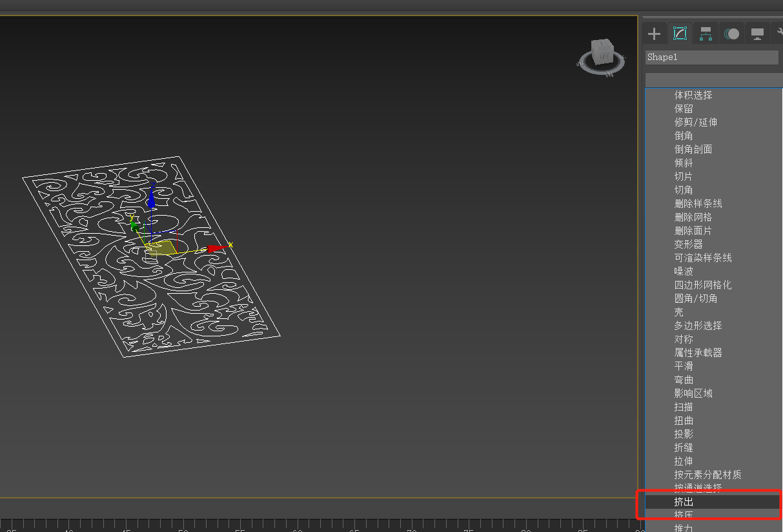
Task: Choose 倒角 modifier in the list
Action: tap(684, 136)
